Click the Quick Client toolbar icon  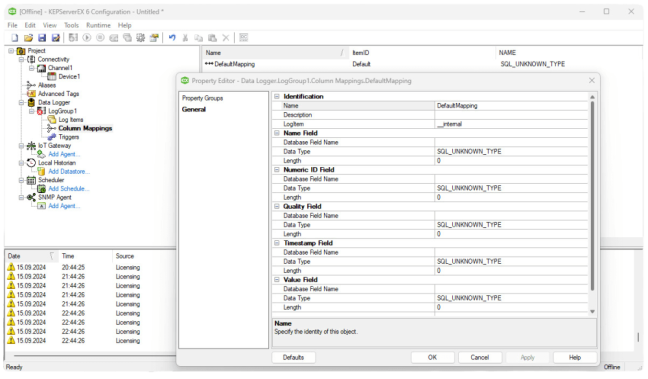point(243,38)
